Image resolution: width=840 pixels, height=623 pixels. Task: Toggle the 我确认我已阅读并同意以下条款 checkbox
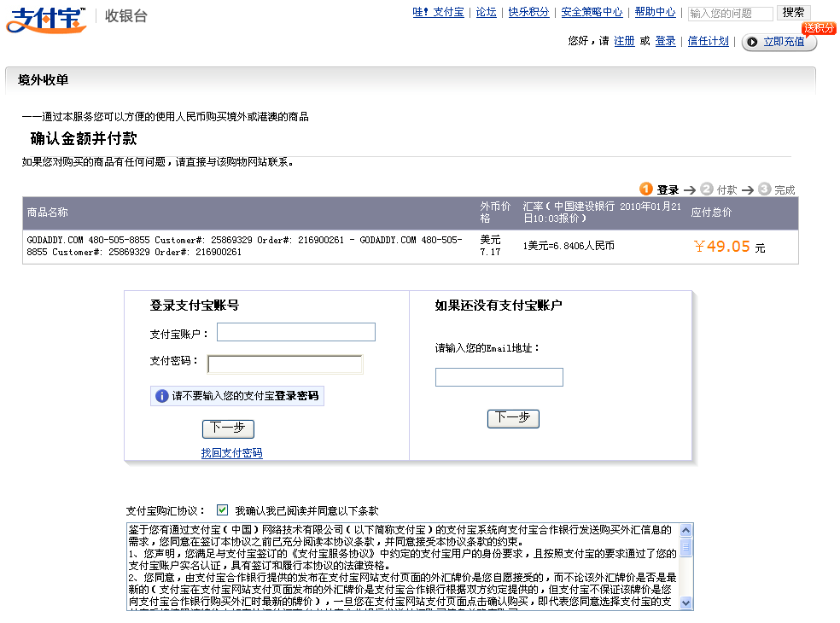[x=222, y=510]
